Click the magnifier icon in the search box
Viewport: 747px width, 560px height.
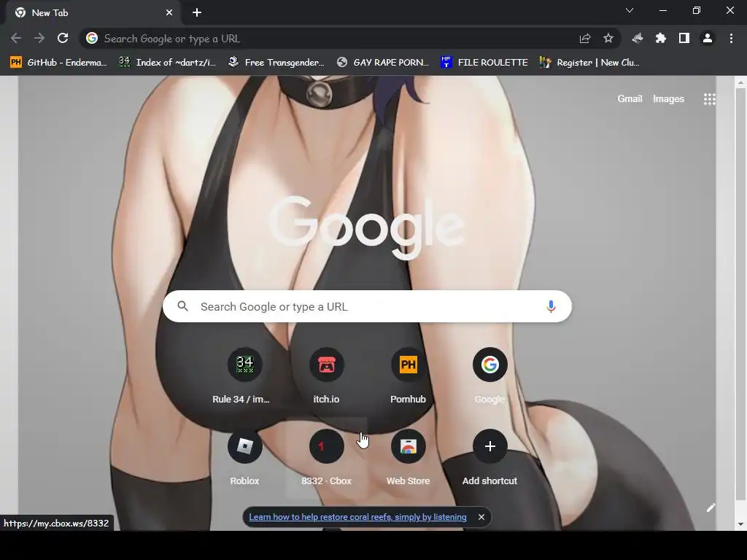coord(183,306)
